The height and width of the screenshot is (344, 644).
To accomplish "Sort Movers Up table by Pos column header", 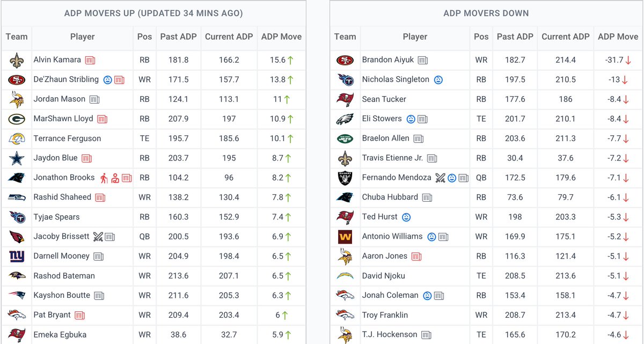I will pyautogui.click(x=144, y=37).
